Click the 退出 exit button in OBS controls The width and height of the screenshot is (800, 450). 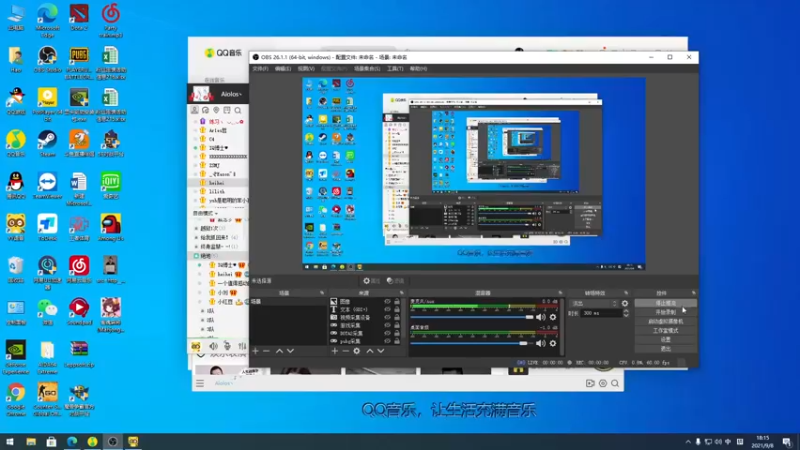tap(665, 349)
